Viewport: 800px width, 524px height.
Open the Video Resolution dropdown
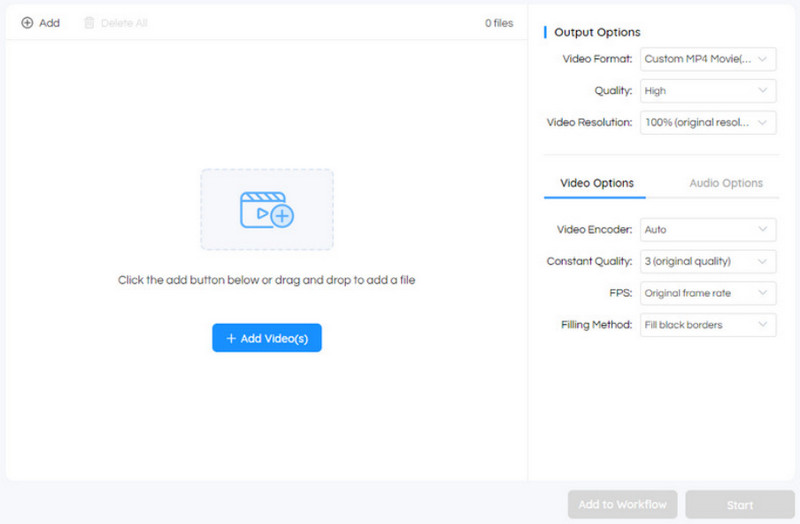tap(708, 123)
